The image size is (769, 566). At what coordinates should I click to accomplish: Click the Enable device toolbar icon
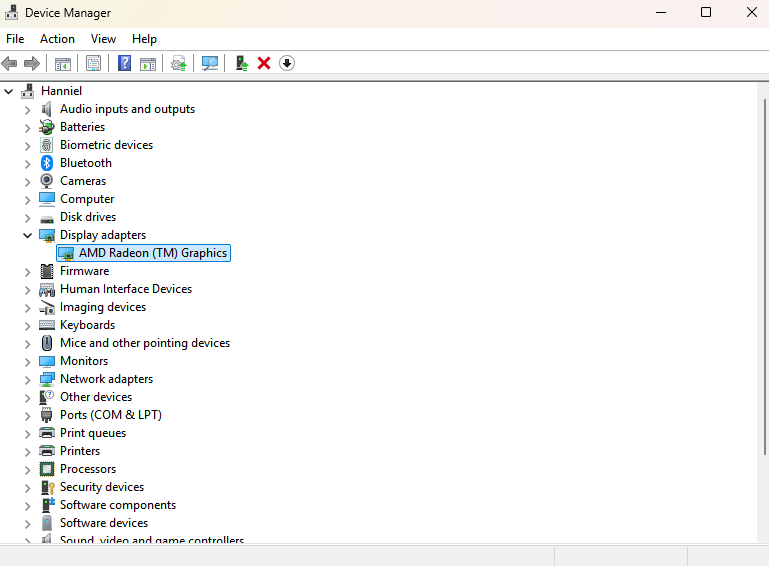pos(242,63)
